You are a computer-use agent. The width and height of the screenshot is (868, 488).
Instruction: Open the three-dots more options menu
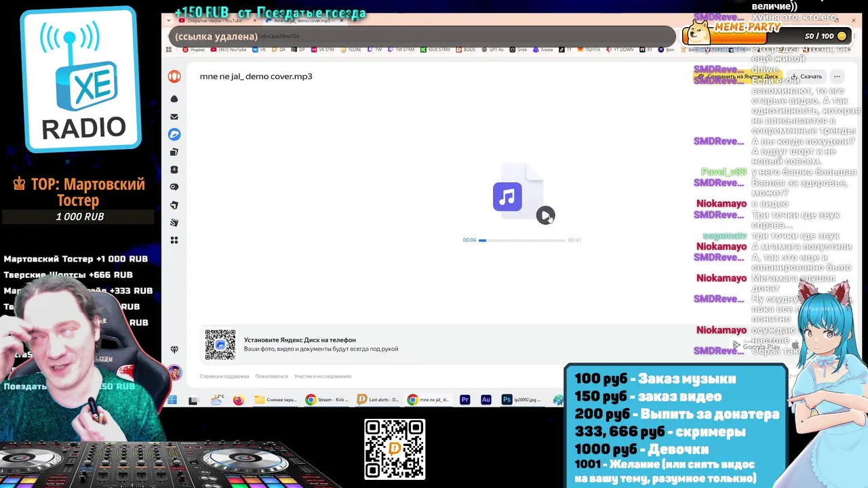(x=837, y=77)
